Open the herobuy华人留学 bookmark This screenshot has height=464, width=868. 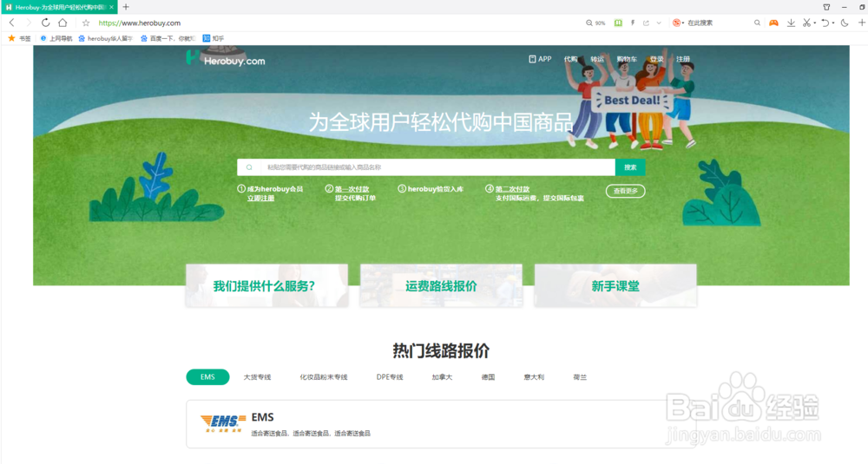tap(106, 38)
